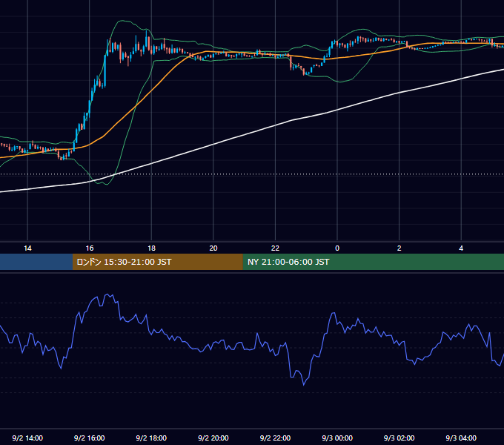Click the 16 hour axis label
Image resolution: width=504 pixels, height=445 pixels.
pyautogui.click(x=90, y=248)
